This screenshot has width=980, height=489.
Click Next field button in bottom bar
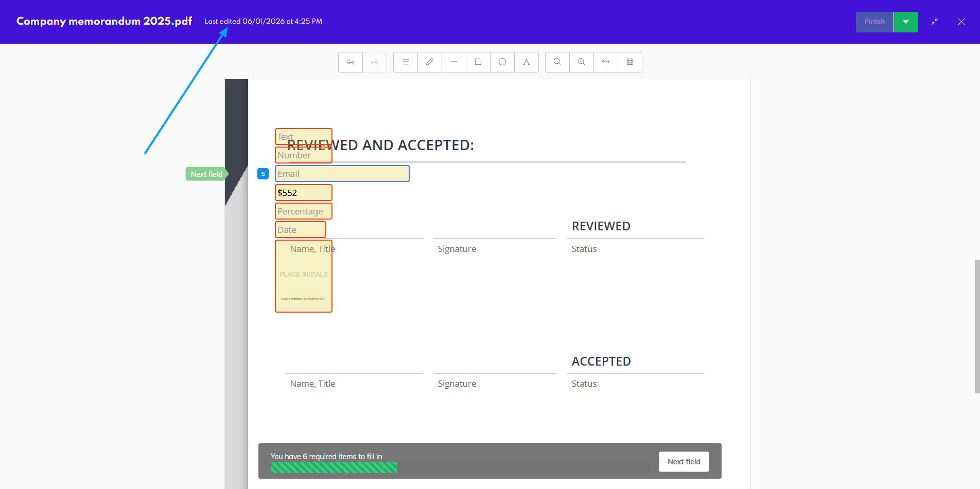[x=684, y=462]
